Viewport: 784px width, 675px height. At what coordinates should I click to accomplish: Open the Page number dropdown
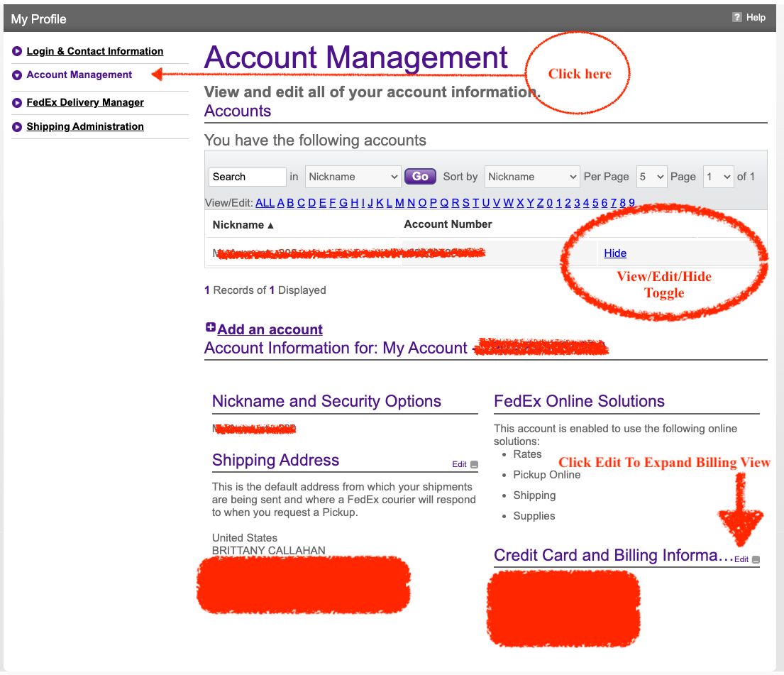[x=718, y=177]
